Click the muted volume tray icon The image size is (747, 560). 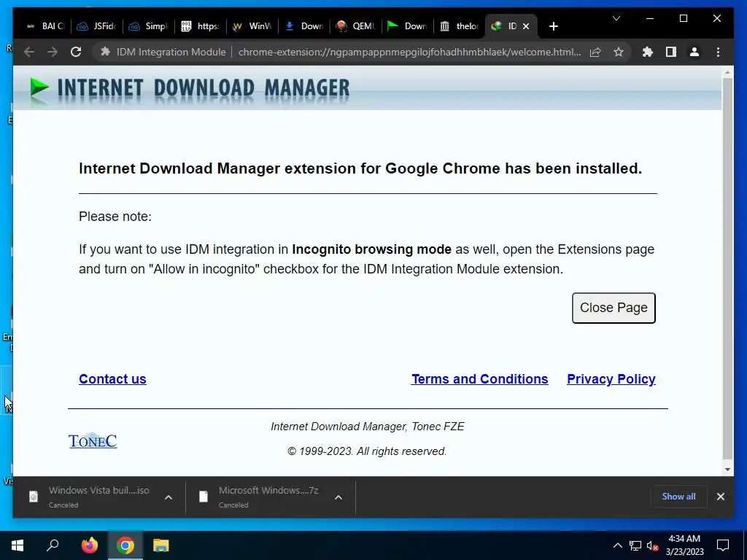pos(653,545)
